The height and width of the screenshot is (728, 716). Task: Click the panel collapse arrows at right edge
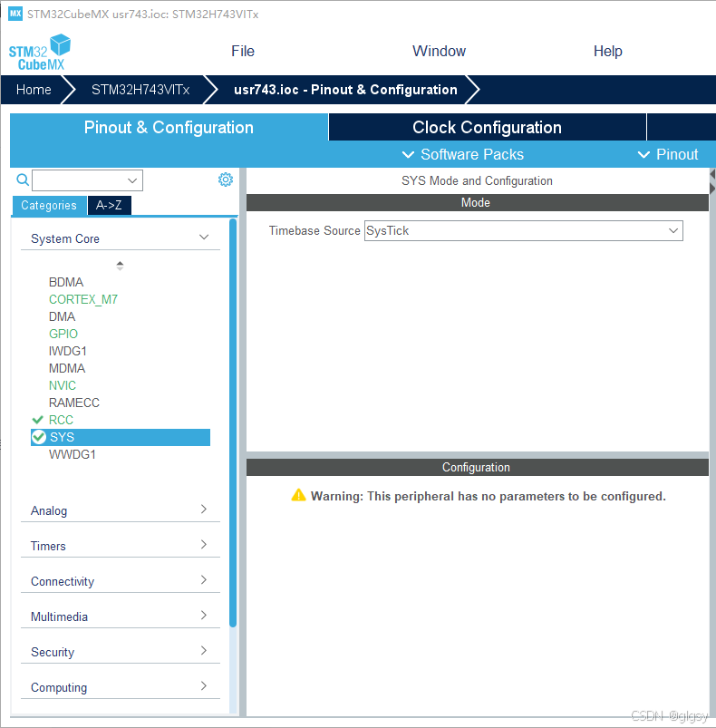712,181
